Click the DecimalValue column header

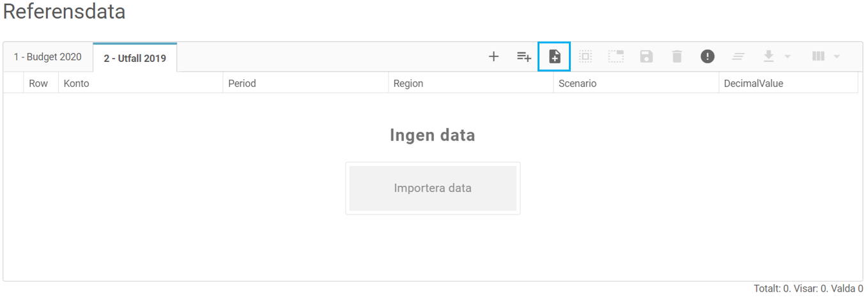click(753, 84)
